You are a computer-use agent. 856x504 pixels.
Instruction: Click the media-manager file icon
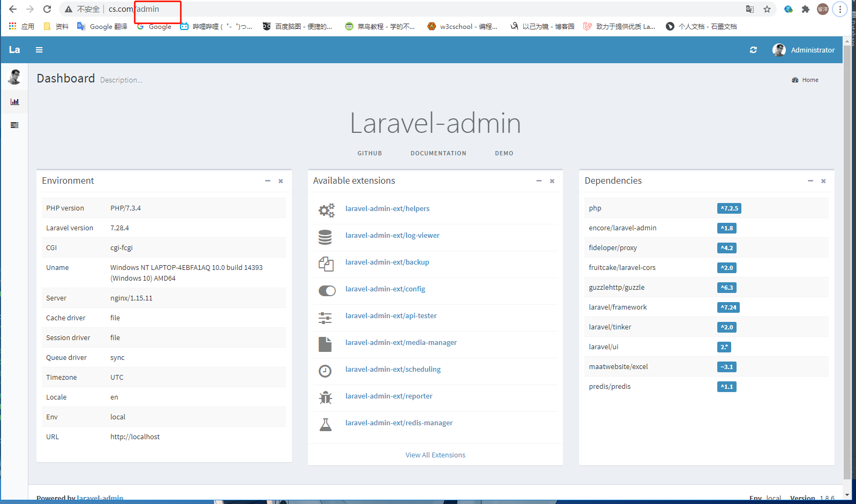pos(325,344)
